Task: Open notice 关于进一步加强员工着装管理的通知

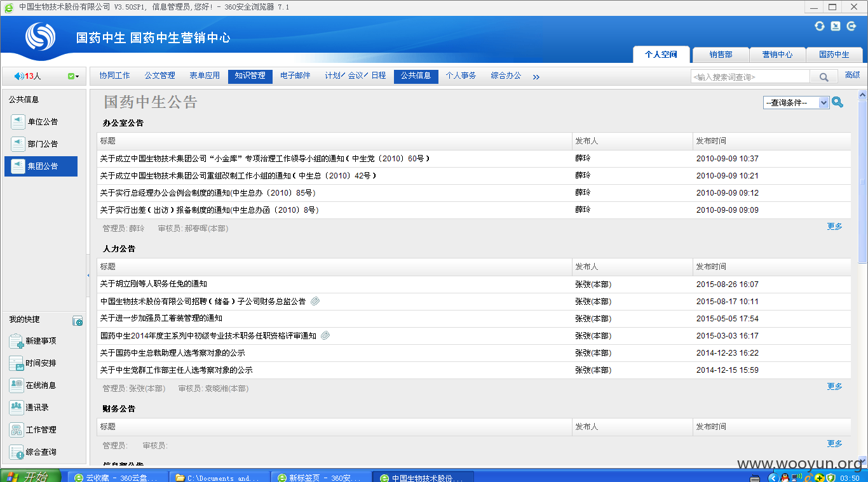Action: coord(161,318)
